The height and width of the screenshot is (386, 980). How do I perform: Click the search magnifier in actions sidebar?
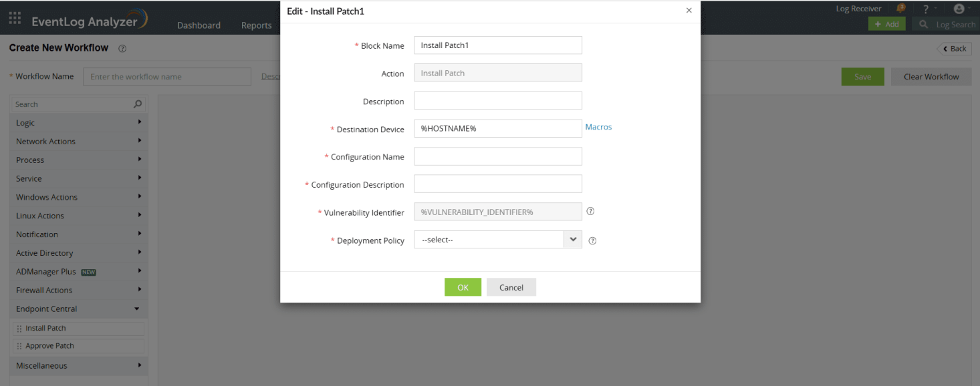tap(138, 104)
